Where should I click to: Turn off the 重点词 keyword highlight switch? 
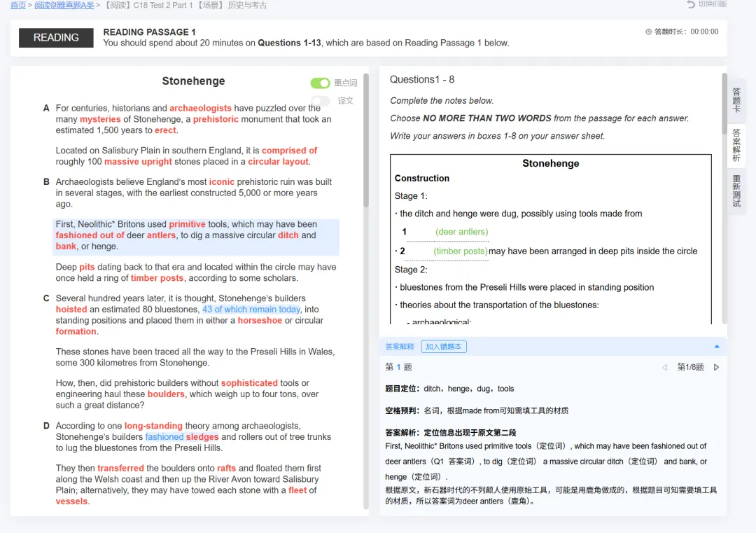320,83
